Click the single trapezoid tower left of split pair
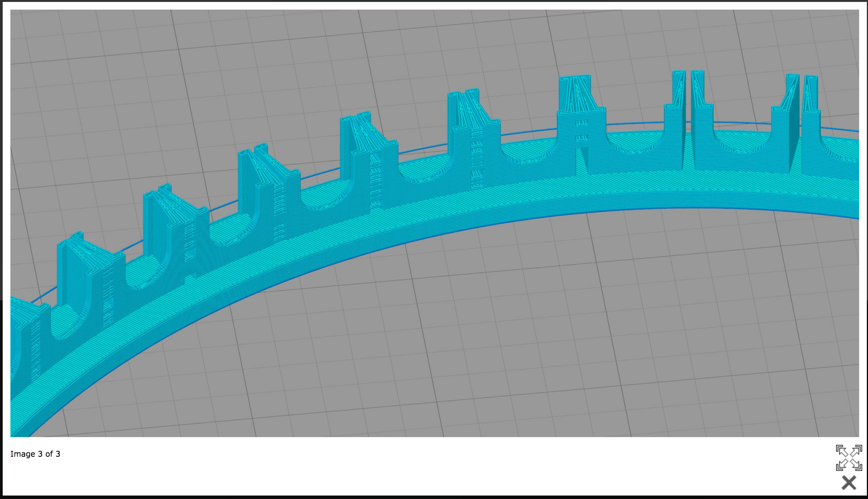Screen dimensions: 868x499 (581, 123)
